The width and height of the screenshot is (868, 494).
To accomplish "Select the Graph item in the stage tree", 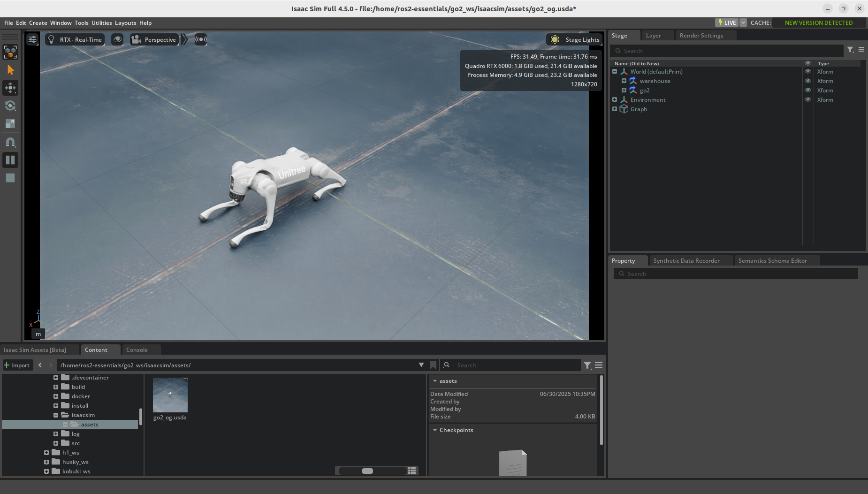I will (x=639, y=109).
